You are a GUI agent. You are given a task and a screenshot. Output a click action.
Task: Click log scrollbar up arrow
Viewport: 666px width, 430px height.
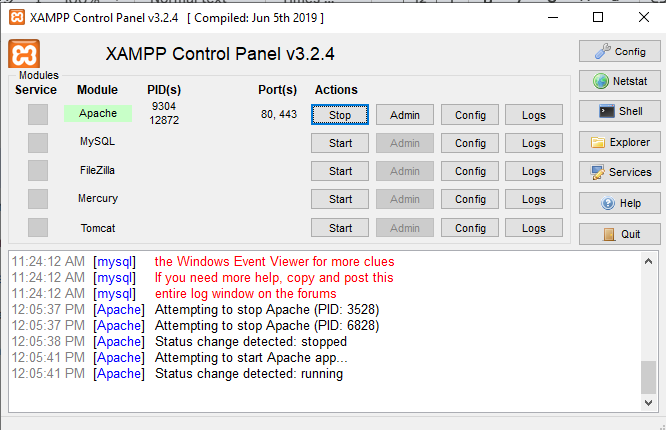click(648, 261)
